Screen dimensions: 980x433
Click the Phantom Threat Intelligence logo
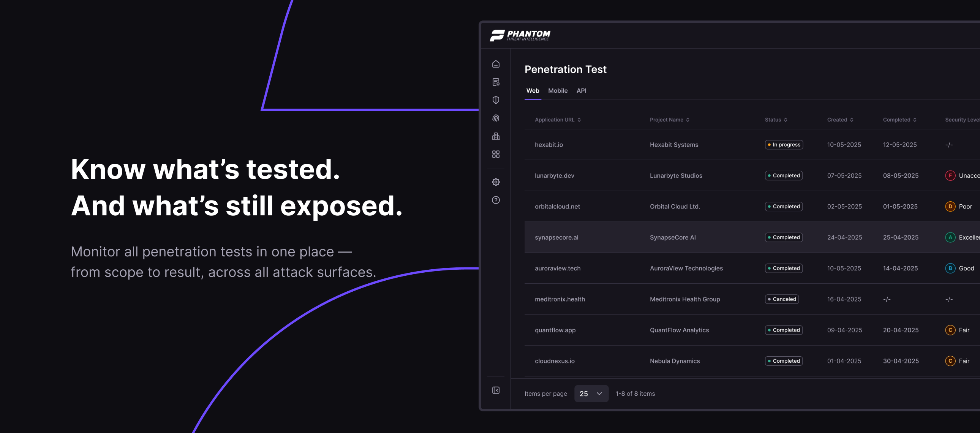click(x=520, y=35)
